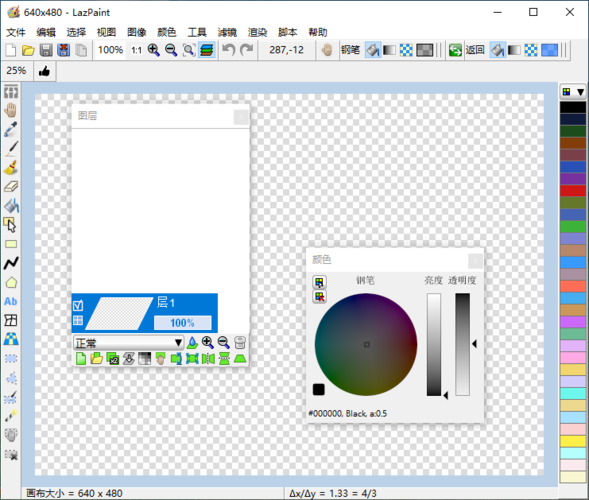The width and height of the screenshot is (589, 500).
Task: Select the Polygon shape tool
Action: pos(11,282)
